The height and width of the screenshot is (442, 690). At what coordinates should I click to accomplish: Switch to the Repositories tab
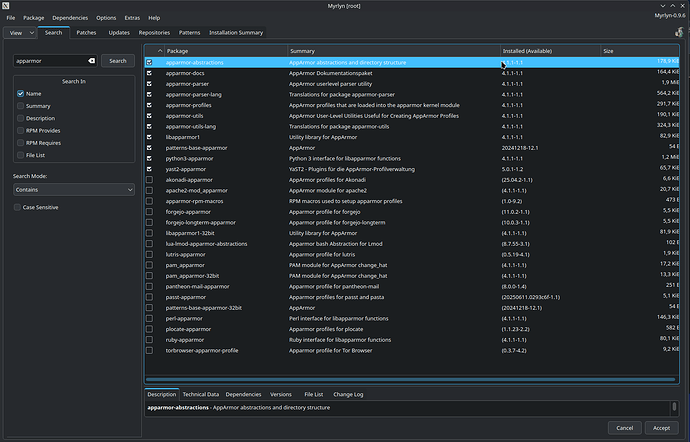click(154, 33)
